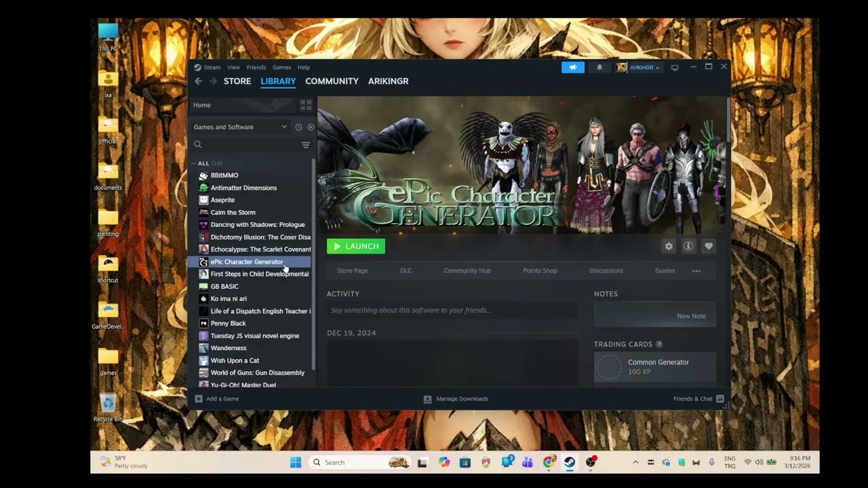This screenshot has width=868, height=488.
Task: Click the Steam taskbar icon
Action: click(x=570, y=462)
